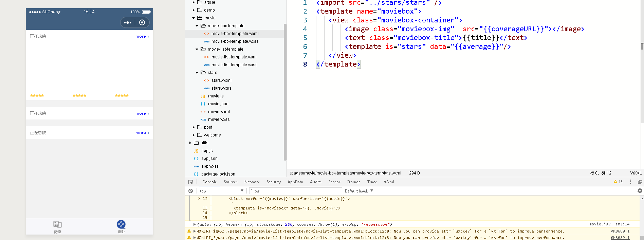
Task: Switch to the Console tab
Action: [x=209, y=182]
